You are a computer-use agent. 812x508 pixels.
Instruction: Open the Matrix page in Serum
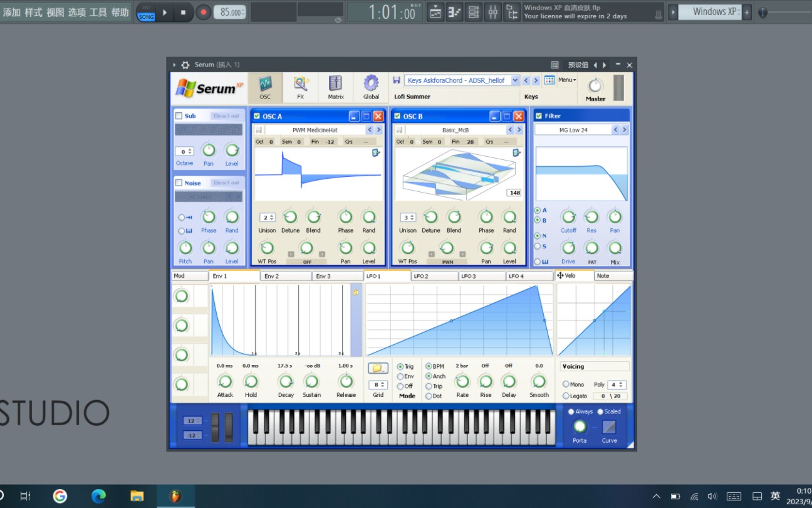coord(336,88)
